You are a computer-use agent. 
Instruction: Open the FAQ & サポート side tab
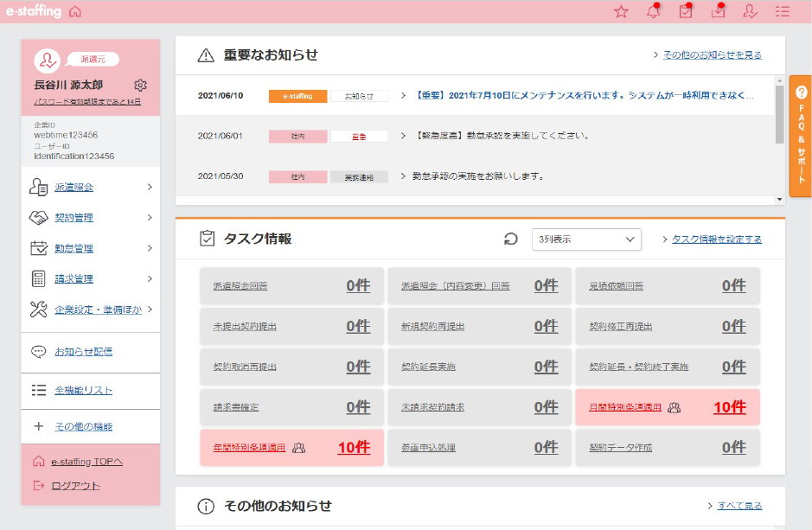click(801, 136)
